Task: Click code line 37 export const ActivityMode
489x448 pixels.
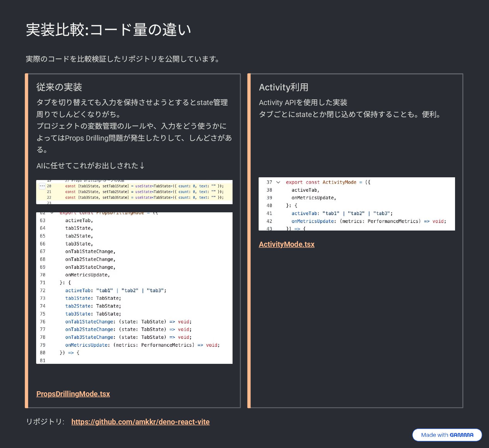Action: pos(328,182)
